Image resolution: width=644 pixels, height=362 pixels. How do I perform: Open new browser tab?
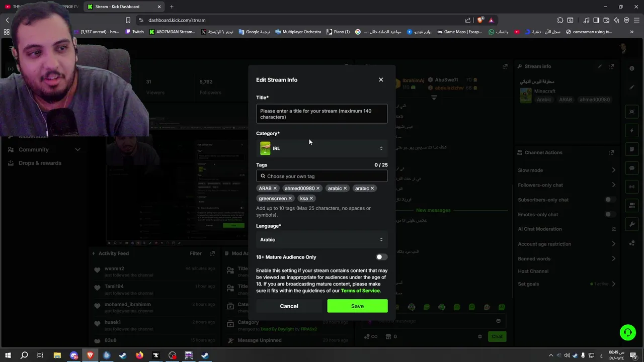[172, 7]
